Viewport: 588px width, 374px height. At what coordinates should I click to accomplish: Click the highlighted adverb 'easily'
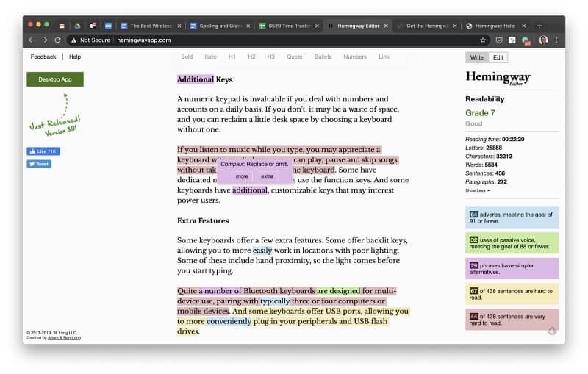(x=262, y=251)
